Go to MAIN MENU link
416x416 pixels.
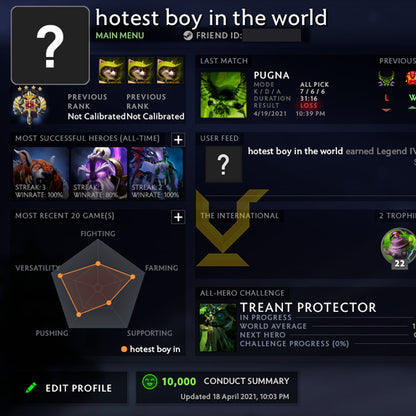pyautogui.click(x=120, y=35)
